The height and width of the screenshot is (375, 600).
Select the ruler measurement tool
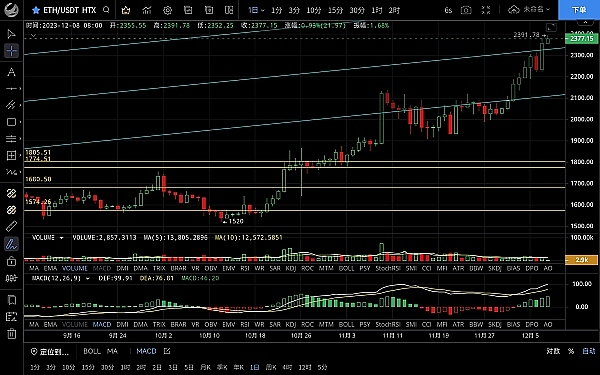tap(11, 227)
